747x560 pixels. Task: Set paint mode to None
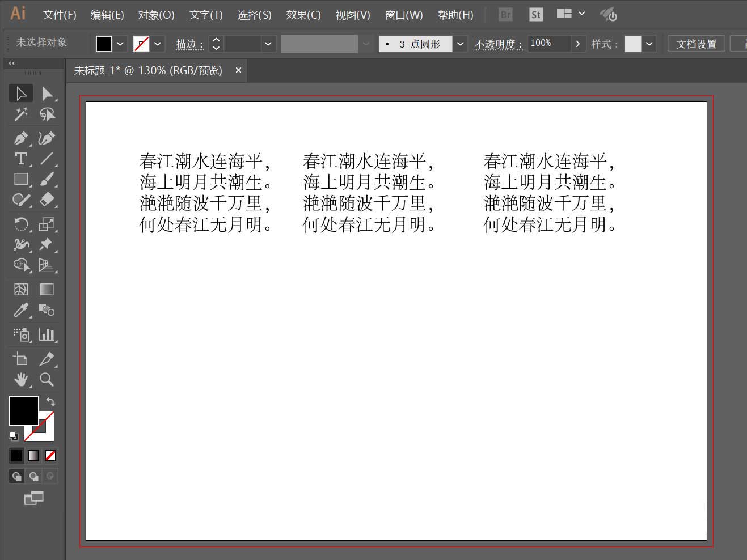tap(50, 455)
